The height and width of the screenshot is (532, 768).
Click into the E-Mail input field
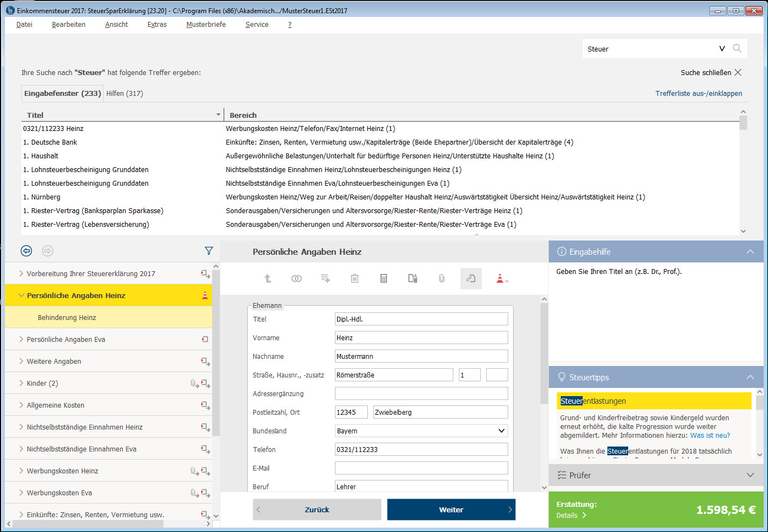tap(422, 468)
